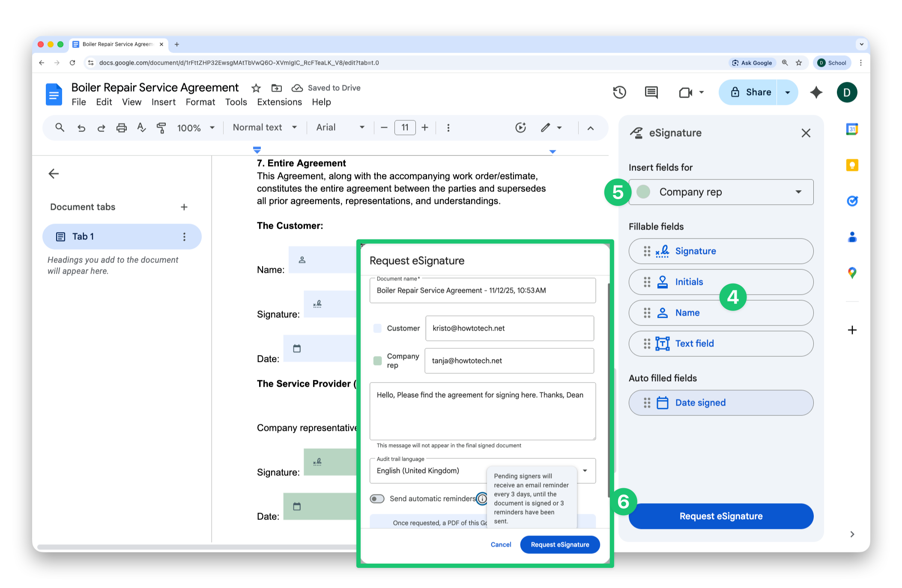Star the Boiler Repair Service Agreement document
Image resolution: width=902 pixels, height=588 pixels.
coord(256,88)
